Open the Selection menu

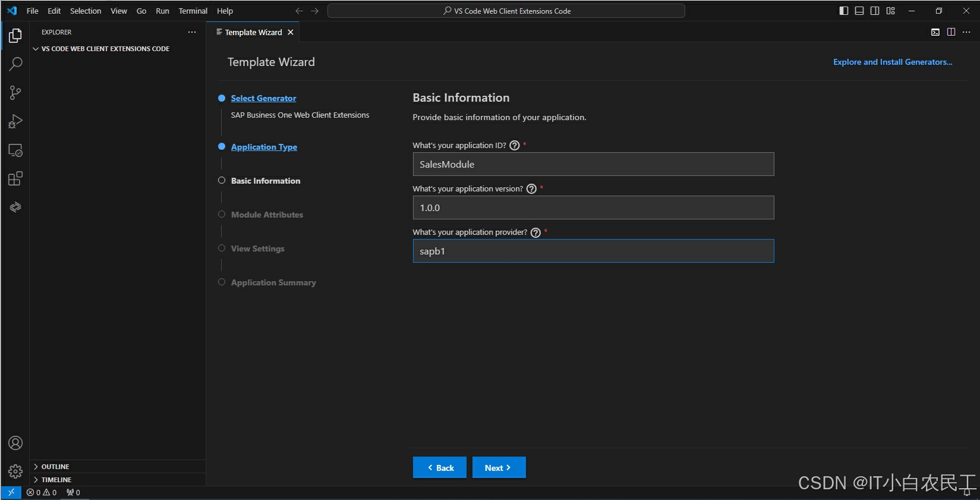pos(86,11)
